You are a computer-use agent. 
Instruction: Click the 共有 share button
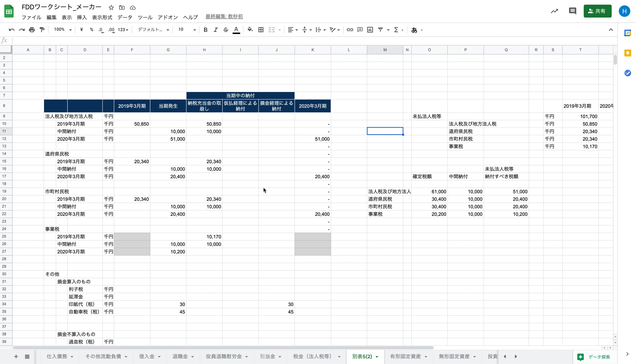(x=597, y=11)
